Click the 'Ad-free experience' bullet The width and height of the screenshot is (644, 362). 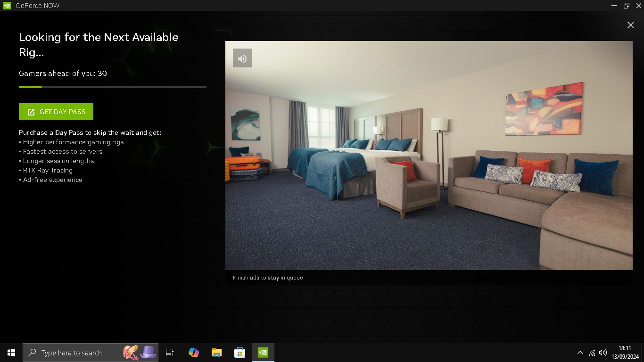coord(50,180)
